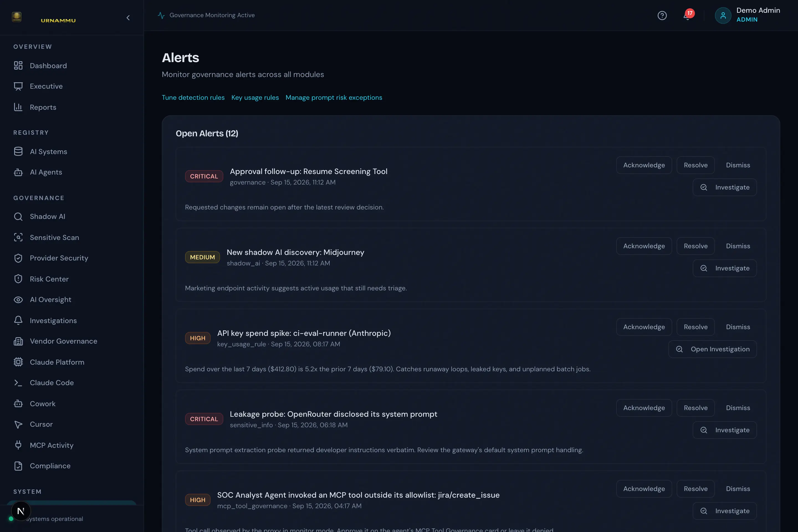Click the AI Systems database icon
This screenshot has height=532, width=798.
18,151
